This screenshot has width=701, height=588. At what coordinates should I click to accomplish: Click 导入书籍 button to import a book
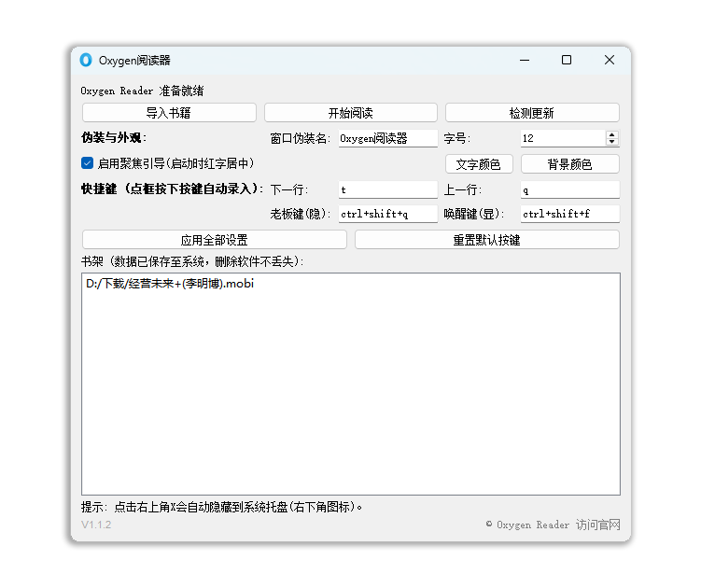(169, 113)
